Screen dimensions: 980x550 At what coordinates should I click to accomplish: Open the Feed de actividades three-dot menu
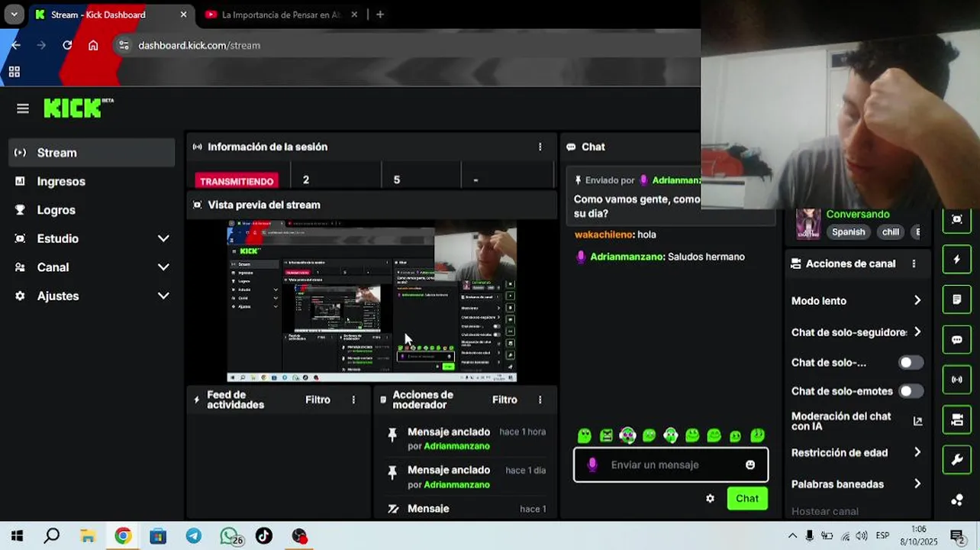353,400
